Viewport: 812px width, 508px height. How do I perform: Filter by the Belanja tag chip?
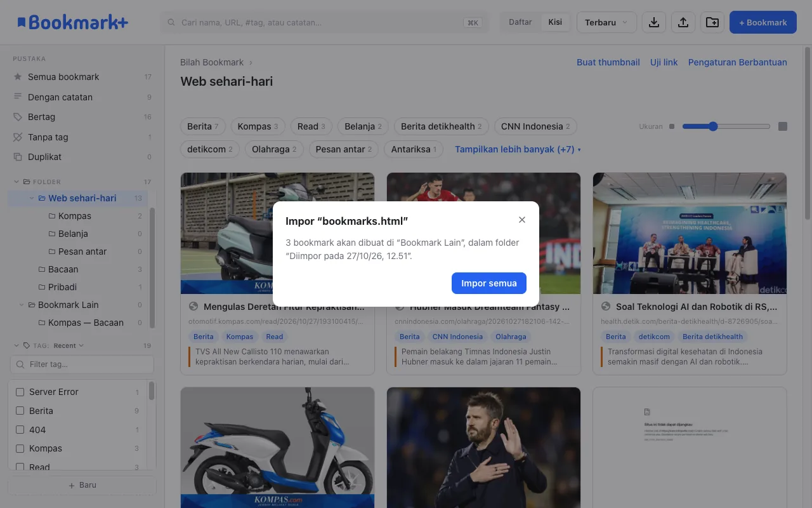pyautogui.click(x=363, y=126)
